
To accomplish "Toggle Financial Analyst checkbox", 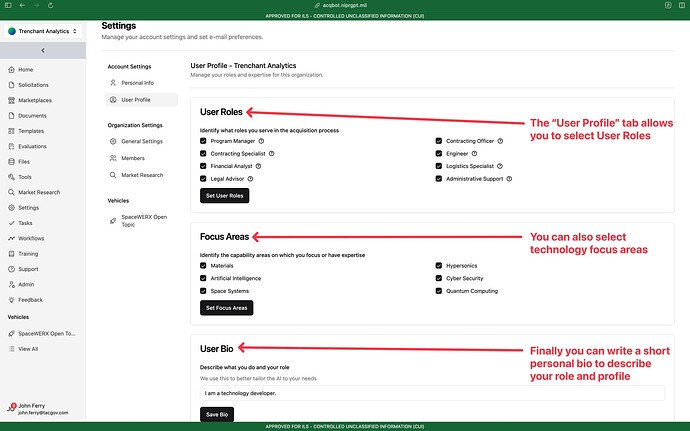I will click(x=203, y=166).
